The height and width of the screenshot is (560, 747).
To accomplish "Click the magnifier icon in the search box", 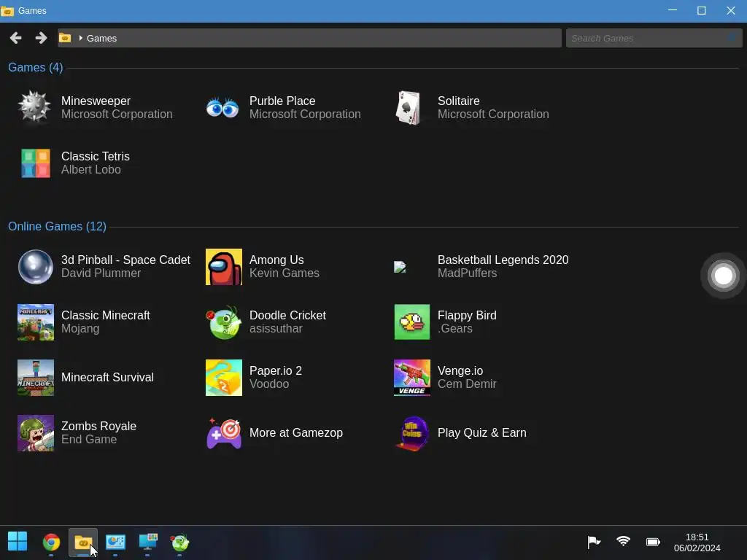I will (x=732, y=37).
